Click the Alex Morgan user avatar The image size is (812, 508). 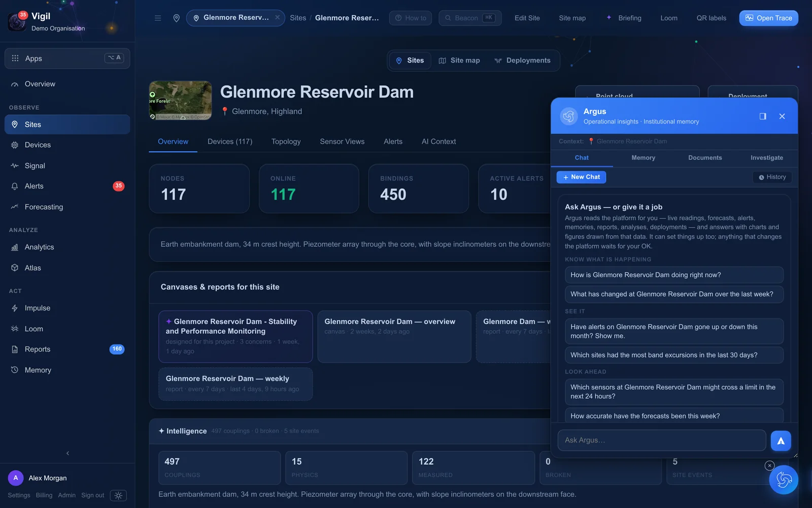[16, 478]
